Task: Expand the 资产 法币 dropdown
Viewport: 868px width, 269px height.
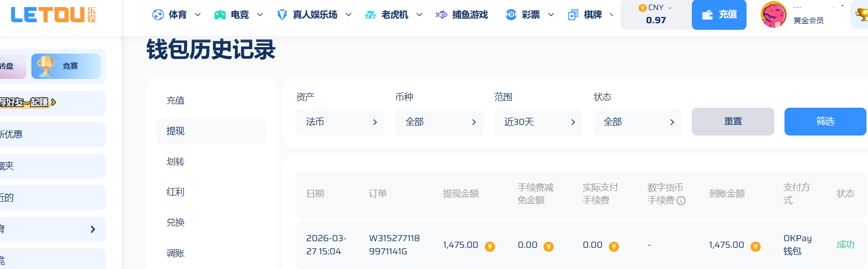Action: point(340,122)
